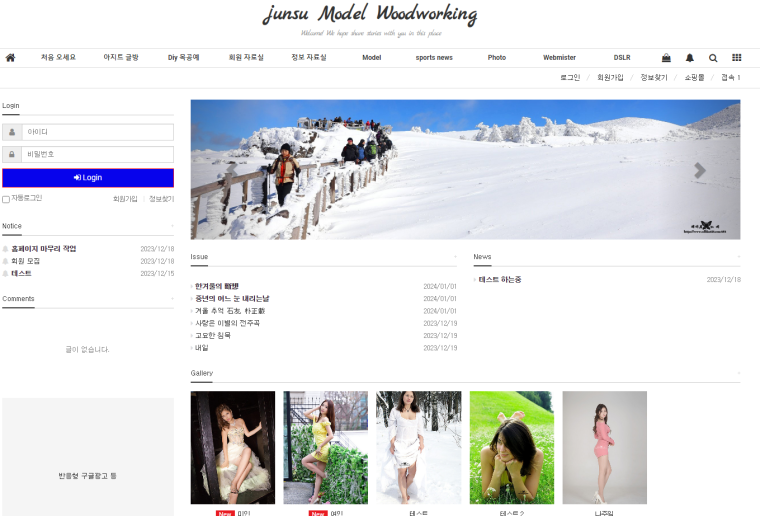Open the search magnifier icon
The image size is (760, 516).
[x=713, y=58]
